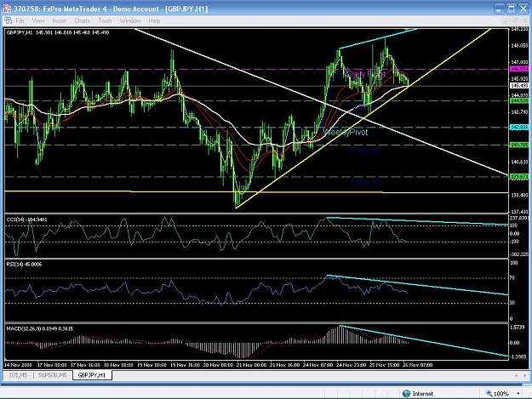Open the Help menu
The width and height of the screenshot is (532, 399).
coord(154,20)
